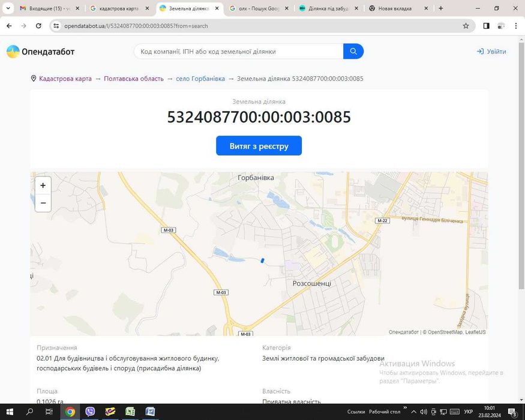
Task: Click the Chrome taskbar icon
Action: click(x=70, y=412)
